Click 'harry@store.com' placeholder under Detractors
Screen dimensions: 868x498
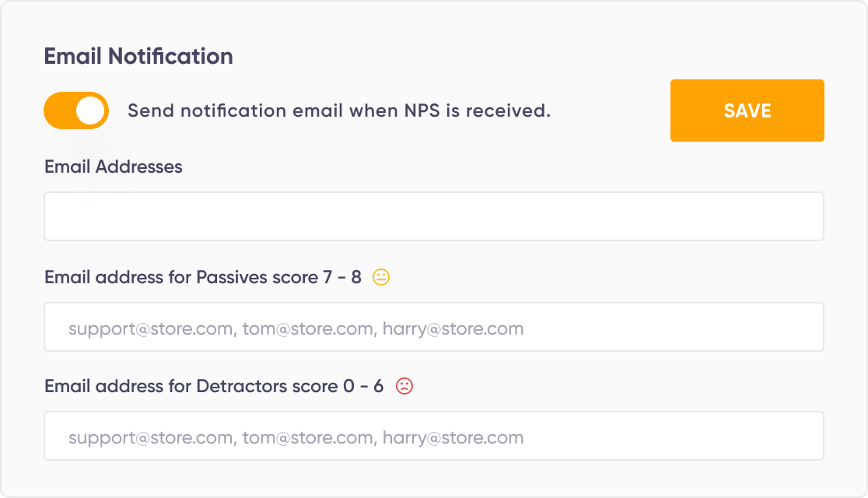453,438
